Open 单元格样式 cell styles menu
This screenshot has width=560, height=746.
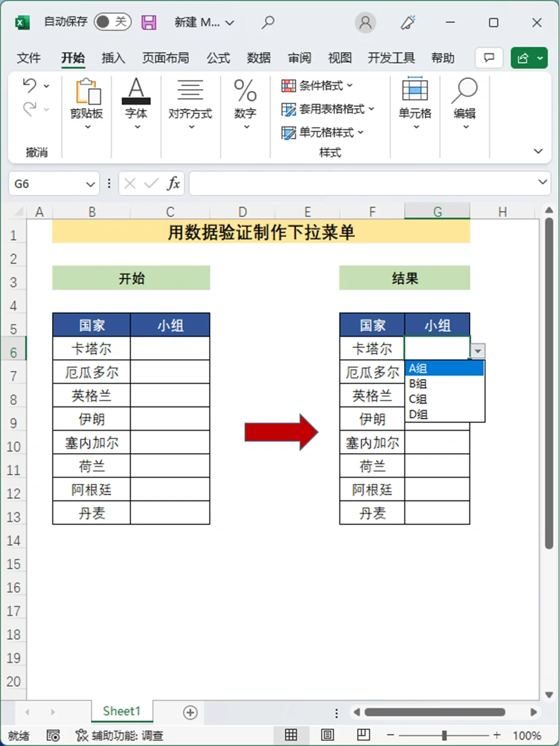click(x=323, y=133)
